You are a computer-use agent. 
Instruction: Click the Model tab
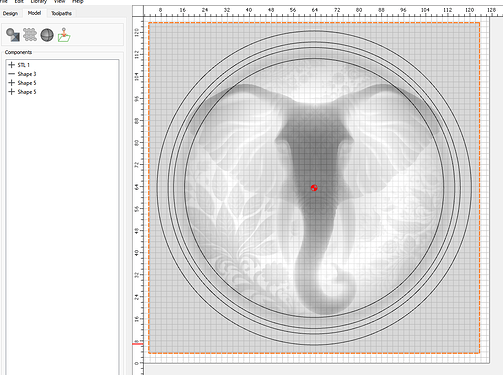tap(34, 13)
